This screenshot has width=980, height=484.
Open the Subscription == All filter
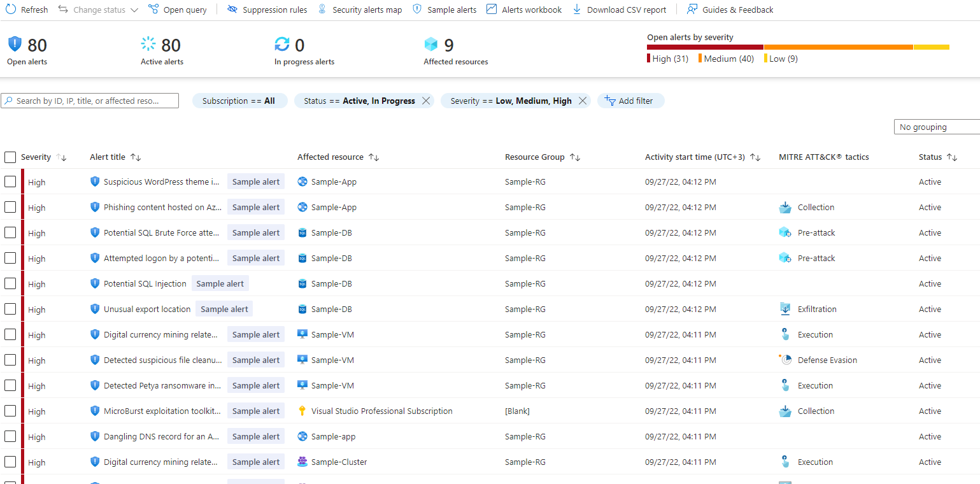click(x=239, y=101)
